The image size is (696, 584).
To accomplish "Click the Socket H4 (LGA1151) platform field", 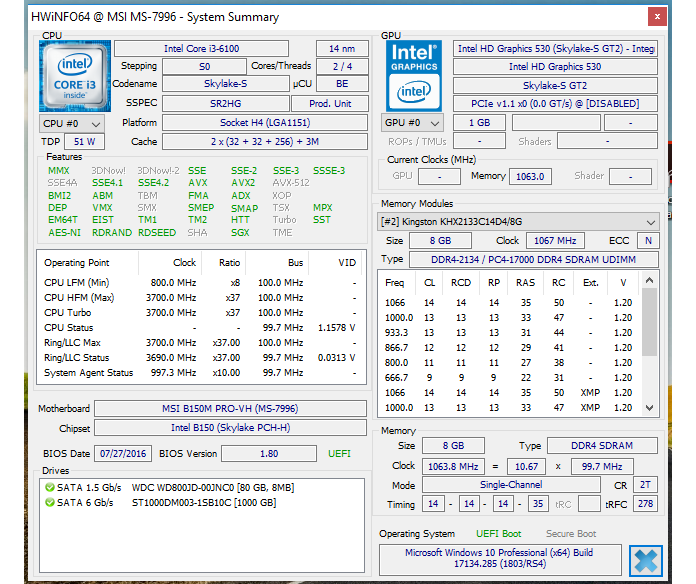I will pyautogui.click(x=265, y=122).
